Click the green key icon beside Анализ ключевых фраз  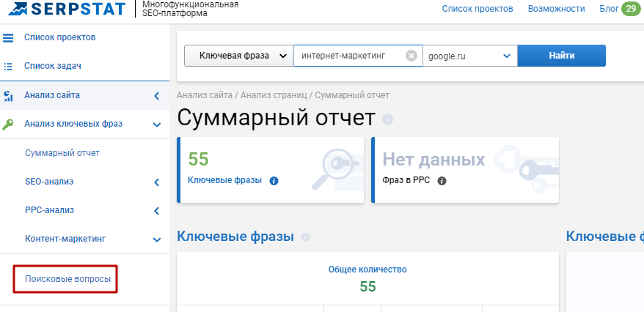[8, 124]
